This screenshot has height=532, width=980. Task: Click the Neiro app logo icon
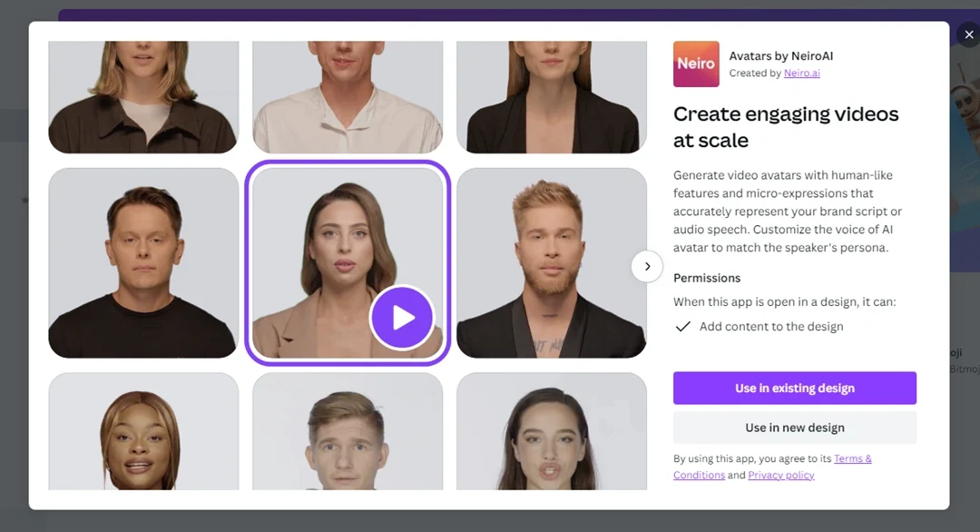pos(696,64)
